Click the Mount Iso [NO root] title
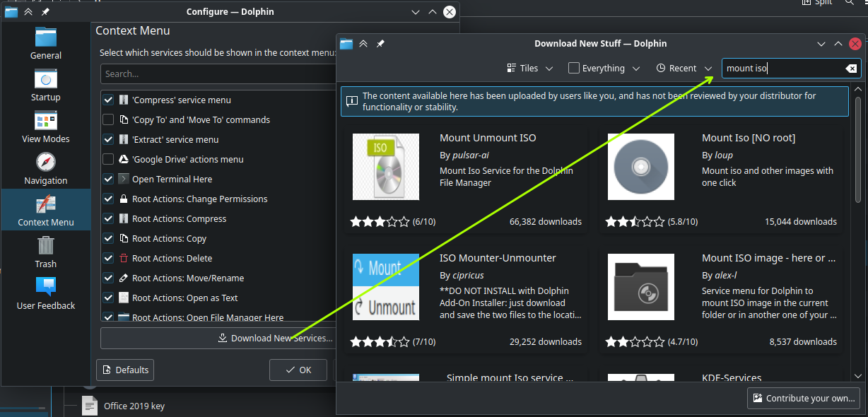This screenshot has width=868, height=417. [749, 139]
